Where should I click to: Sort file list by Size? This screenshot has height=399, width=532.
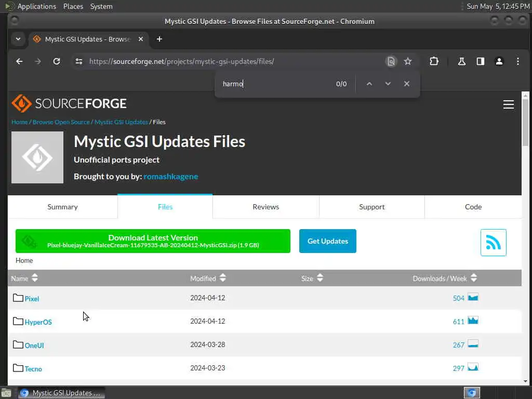click(312, 278)
